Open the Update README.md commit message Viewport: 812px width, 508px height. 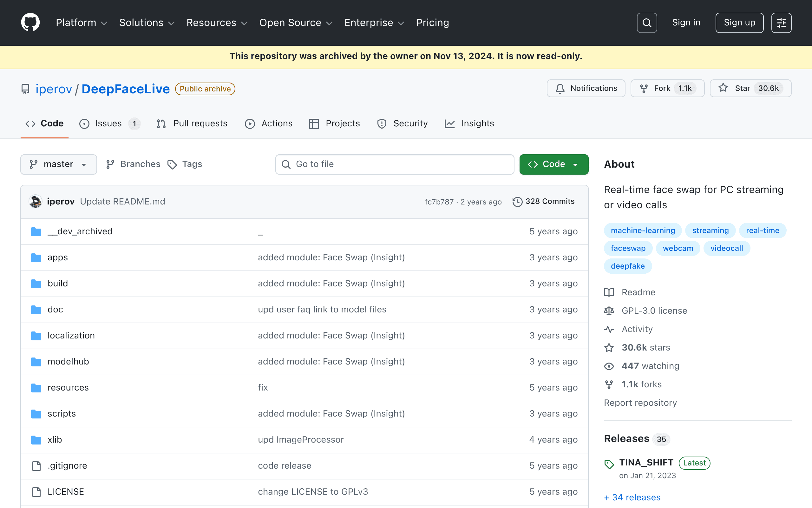(x=122, y=202)
